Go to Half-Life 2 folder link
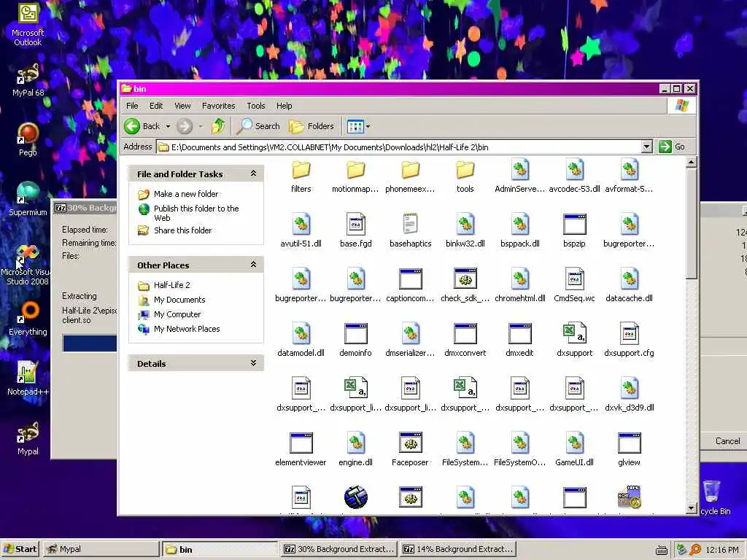This screenshot has width=747, height=560. tap(171, 285)
